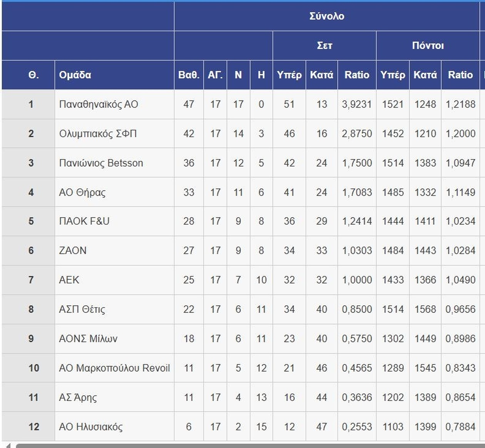The height and width of the screenshot is (448, 485).
Task: Select the Θ. position column header
Action: (x=33, y=75)
